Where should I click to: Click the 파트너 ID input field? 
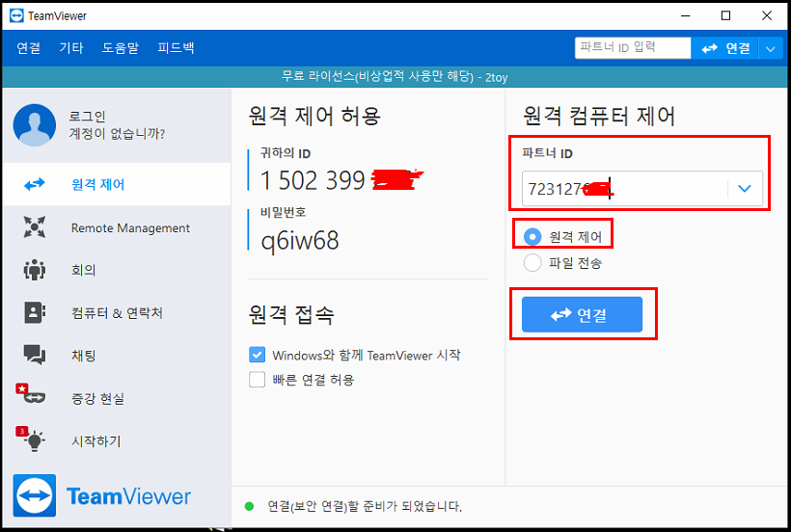[624, 189]
